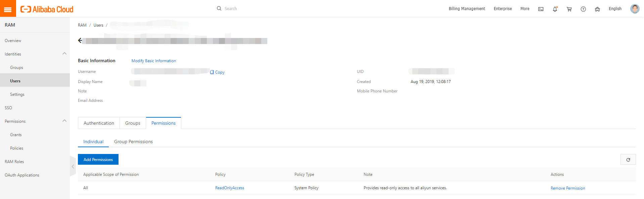Viewport: 644px width, 199px height.
Task: Refresh the permissions list
Action: click(x=628, y=160)
